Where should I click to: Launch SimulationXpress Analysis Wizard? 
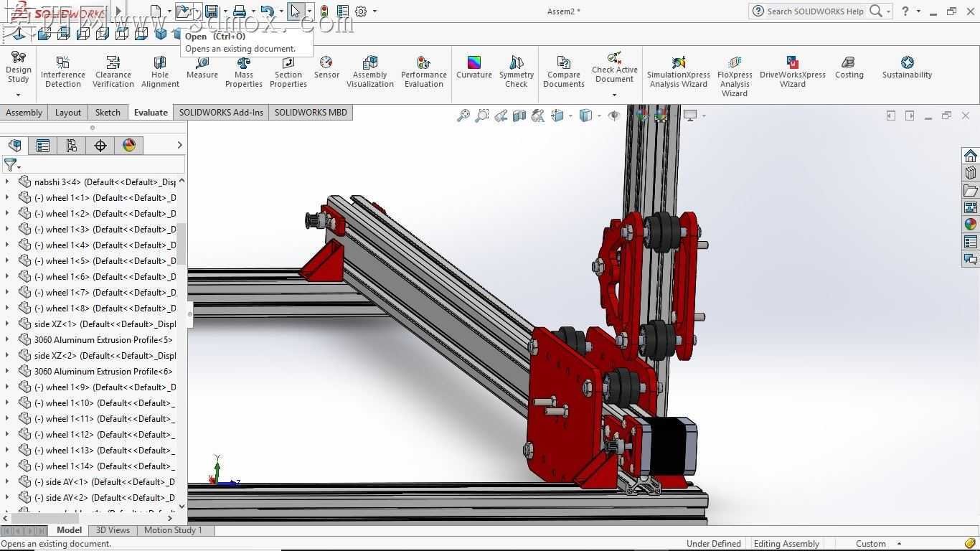click(x=679, y=72)
